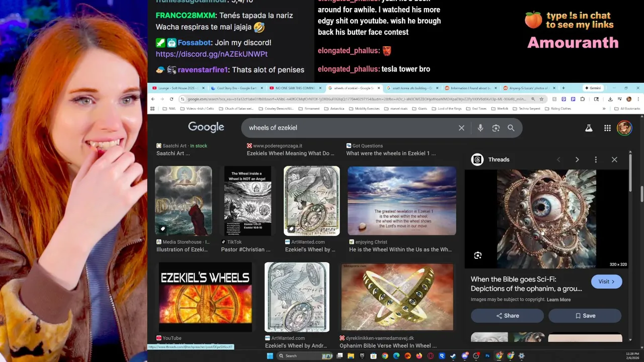This screenshot has height=362, width=644.
Task: Click the Google voice search microphone icon
Action: tap(480, 128)
